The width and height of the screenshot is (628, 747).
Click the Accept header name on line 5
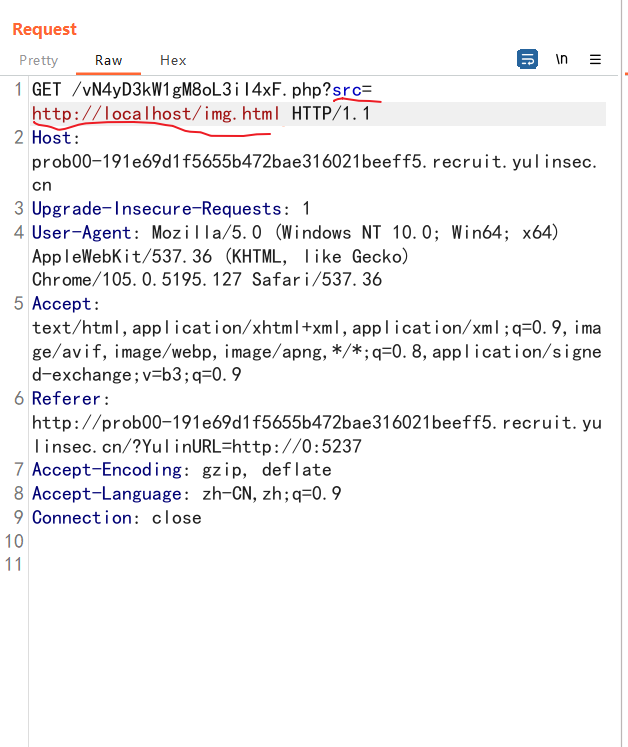coord(61,304)
